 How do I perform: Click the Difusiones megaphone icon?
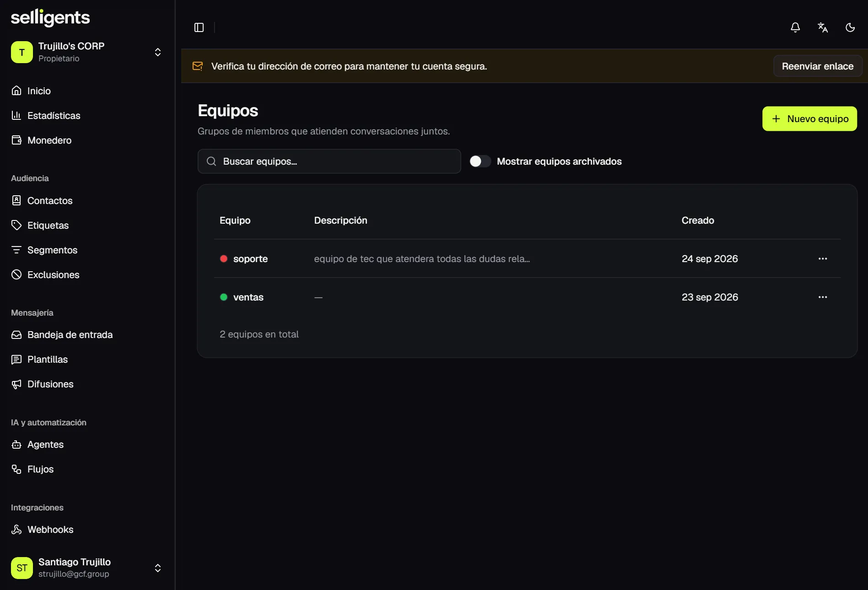(x=16, y=384)
